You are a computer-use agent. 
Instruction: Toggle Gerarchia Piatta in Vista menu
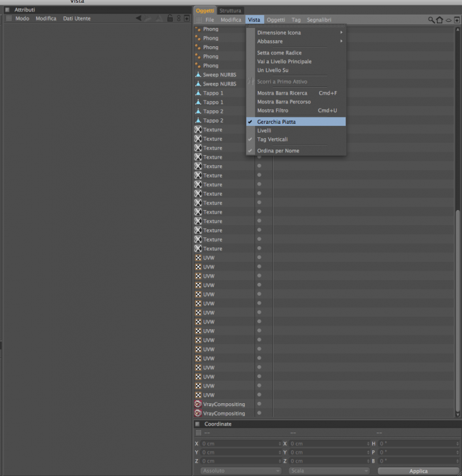(x=296, y=122)
